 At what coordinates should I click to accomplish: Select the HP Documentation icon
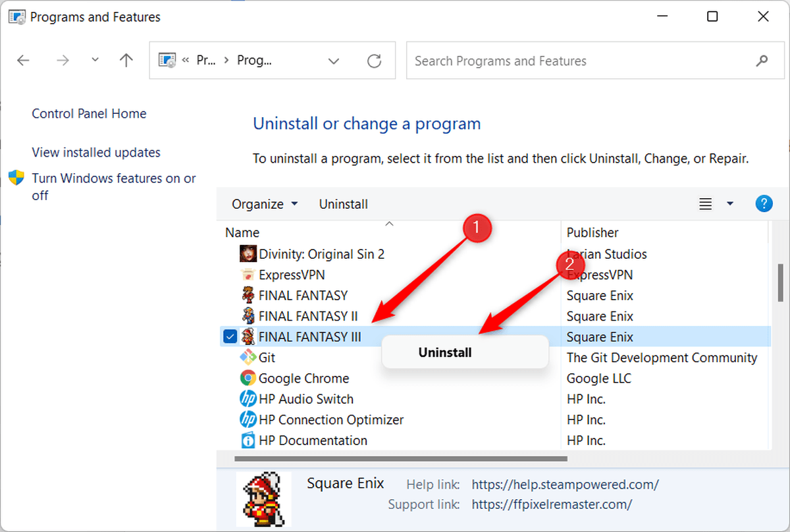pos(248,440)
